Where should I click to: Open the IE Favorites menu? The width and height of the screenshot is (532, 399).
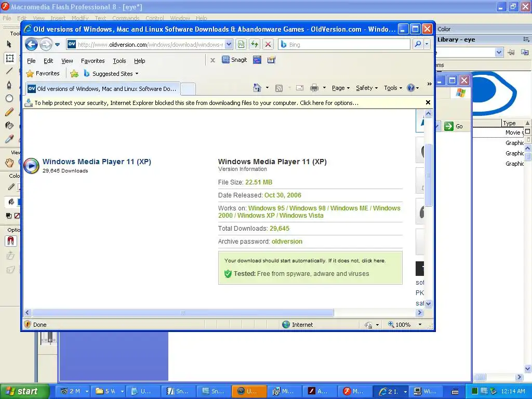[x=92, y=61]
